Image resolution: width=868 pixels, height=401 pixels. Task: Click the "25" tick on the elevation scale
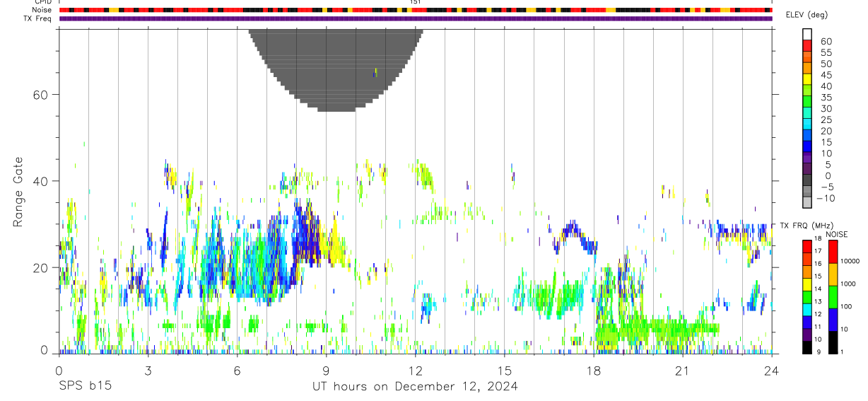(x=826, y=120)
